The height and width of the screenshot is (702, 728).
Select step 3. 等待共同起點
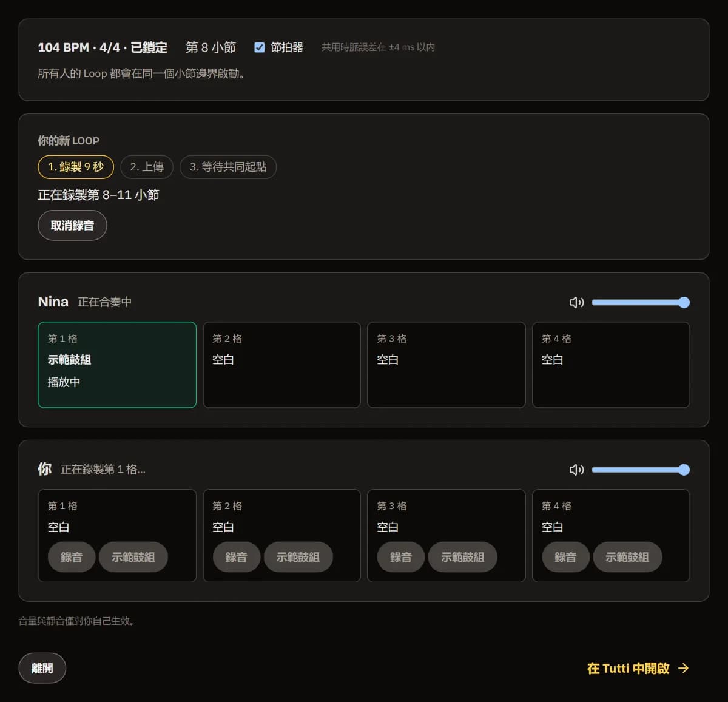[228, 167]
